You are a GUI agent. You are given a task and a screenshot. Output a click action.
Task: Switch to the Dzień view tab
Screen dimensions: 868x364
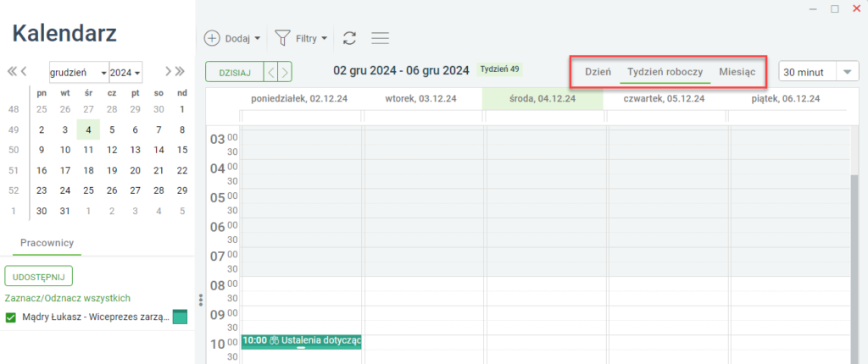click(x=598, y=72)
